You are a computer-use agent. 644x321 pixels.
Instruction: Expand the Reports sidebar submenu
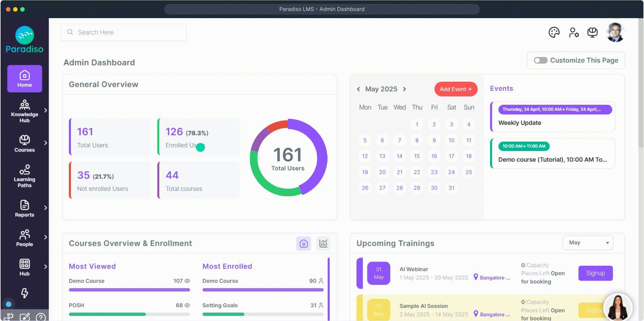[45, 207]
